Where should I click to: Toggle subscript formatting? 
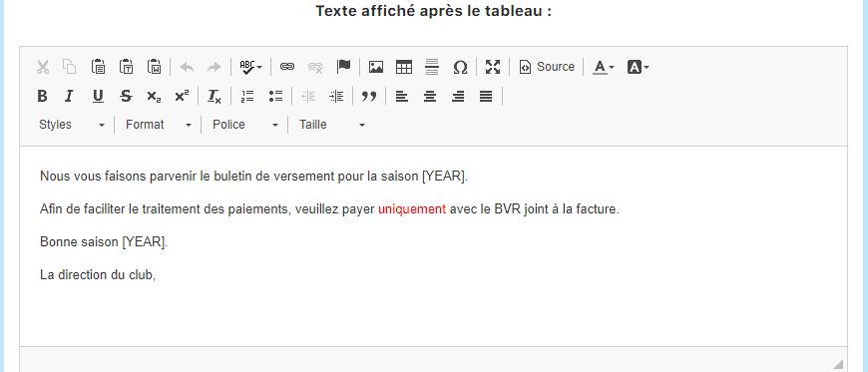[154, 97]
